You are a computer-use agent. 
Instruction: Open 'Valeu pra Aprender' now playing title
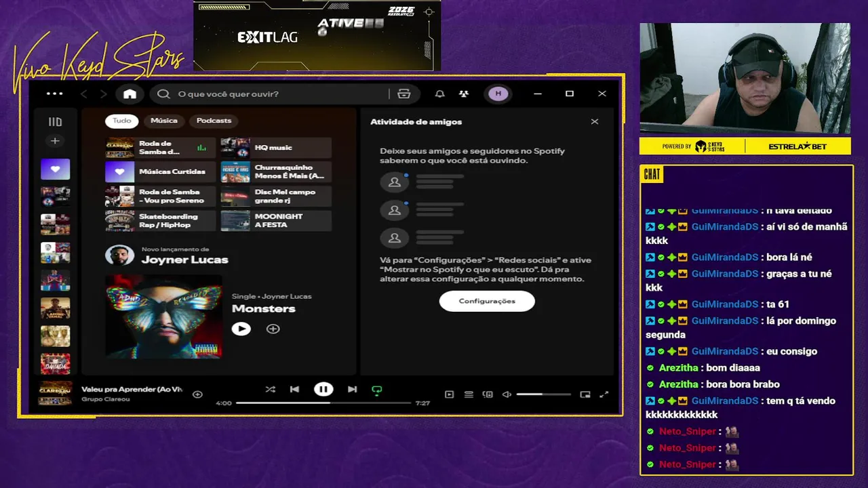(x=132, y=389)
